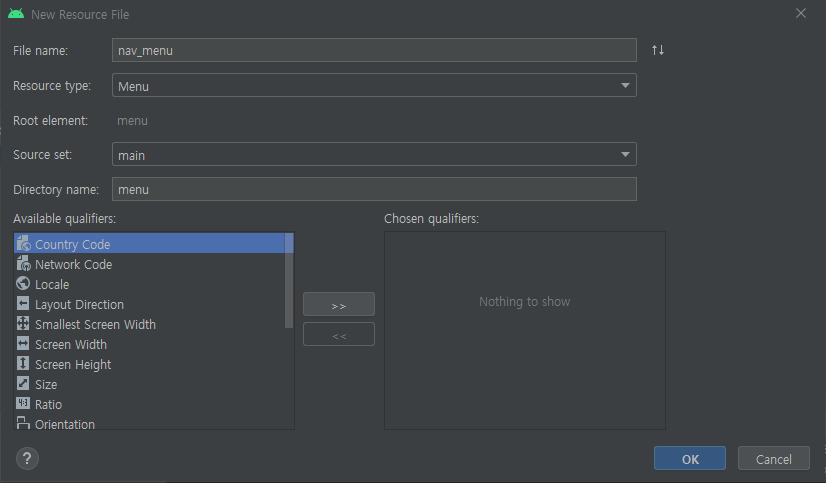Select Layout Direction qualifier
This screenshot has width=826, height=483.
click(x=150, y=304)
